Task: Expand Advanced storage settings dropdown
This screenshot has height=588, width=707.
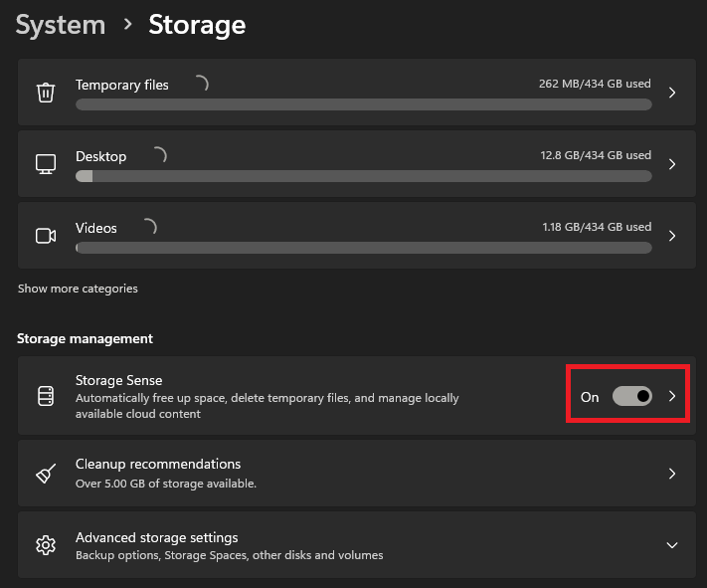Action: click(672, 545)
